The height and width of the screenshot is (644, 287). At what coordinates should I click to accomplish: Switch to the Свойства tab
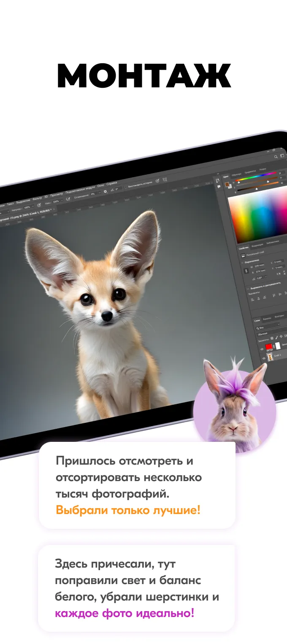click(x=244, y=248)
